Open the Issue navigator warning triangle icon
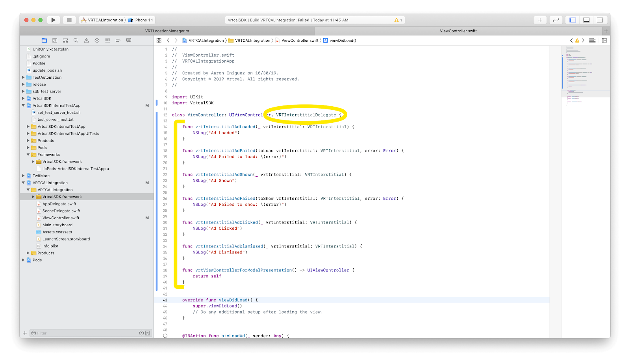The height and width of the screenshot is (364, 630). 87,41
